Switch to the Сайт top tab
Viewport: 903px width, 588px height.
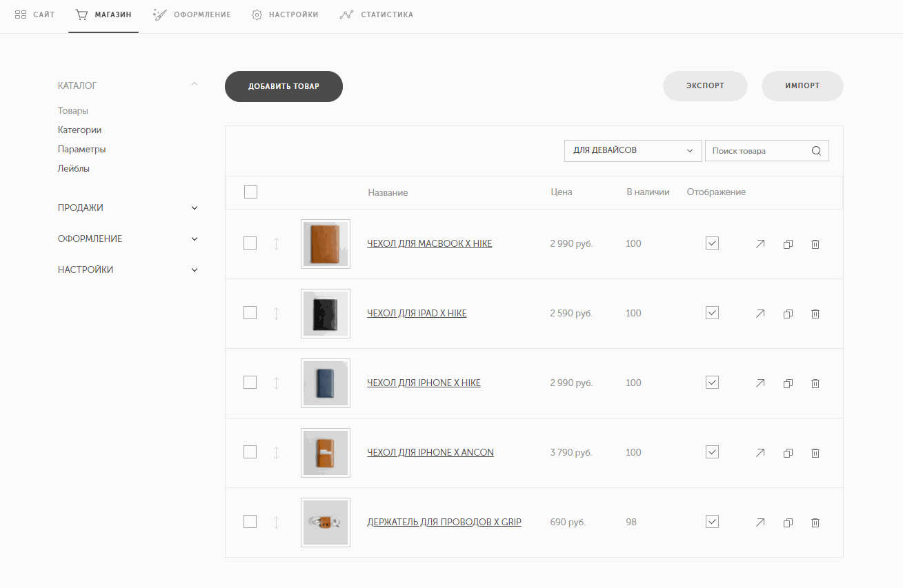[34, 14]
